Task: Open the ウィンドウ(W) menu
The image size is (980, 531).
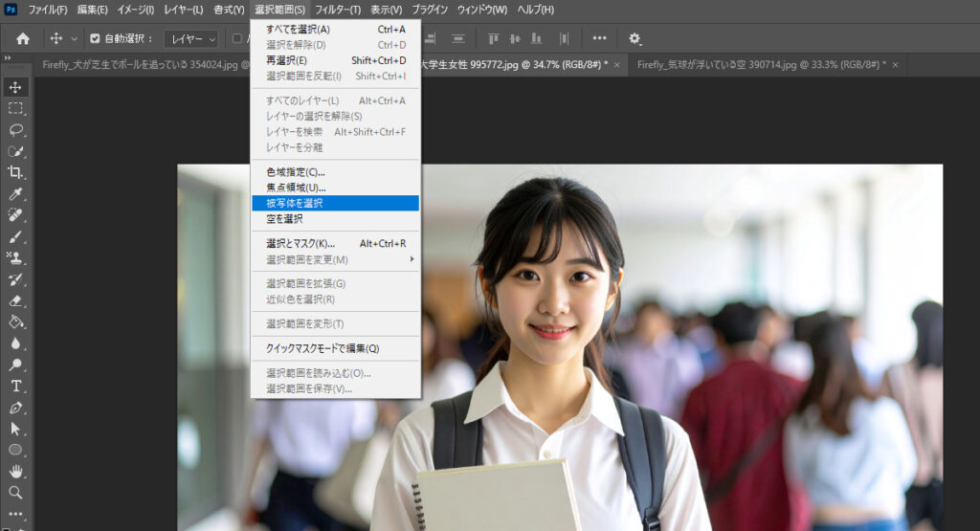Action: click(482, 10)
